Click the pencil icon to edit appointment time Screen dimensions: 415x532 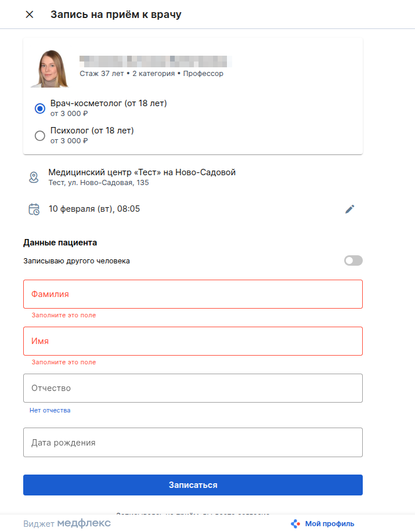pos(349,209)
